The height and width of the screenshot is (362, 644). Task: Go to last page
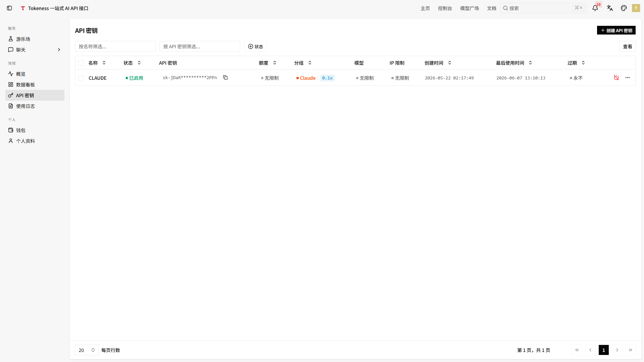pos(631,350)
